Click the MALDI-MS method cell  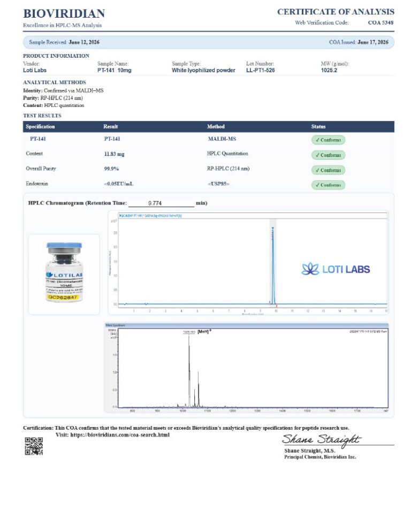(222, 139)
